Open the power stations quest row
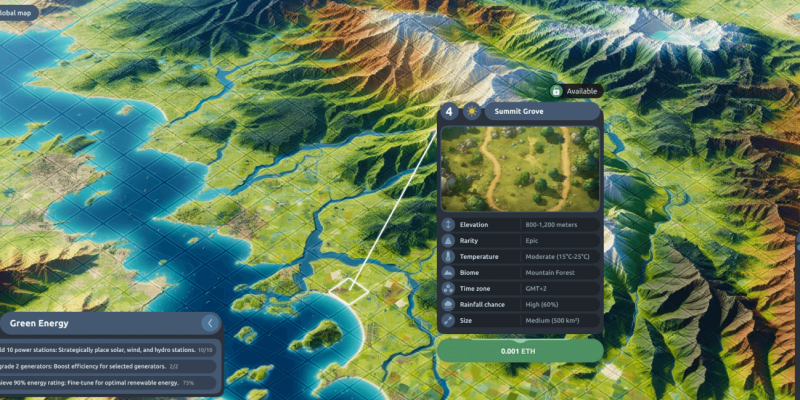The height and width of the screenshot is (400, 800). pyautogui.click(x=108, y=350)
